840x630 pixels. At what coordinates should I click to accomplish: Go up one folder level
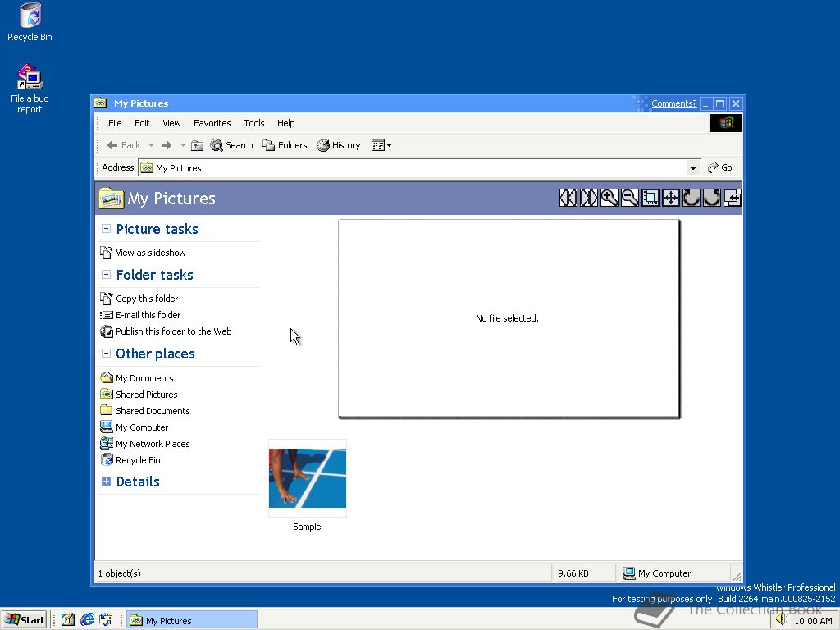click(x=197, y=145)
